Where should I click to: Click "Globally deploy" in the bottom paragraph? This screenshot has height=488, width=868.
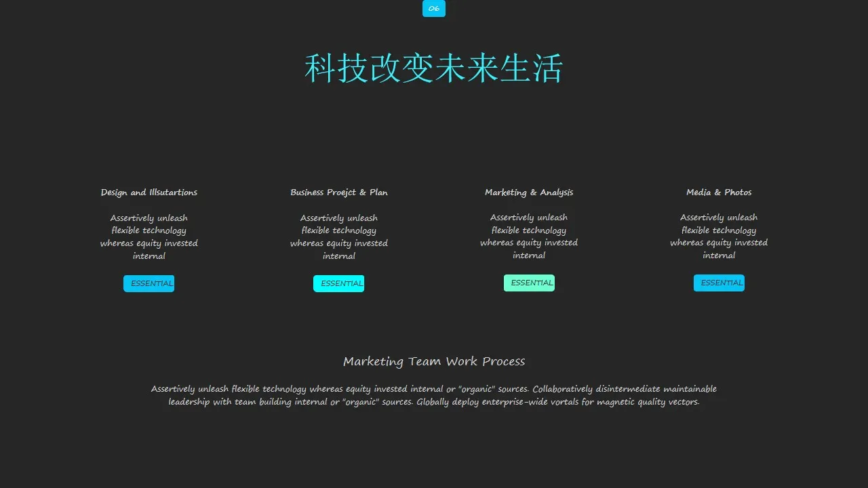[448, 402]
